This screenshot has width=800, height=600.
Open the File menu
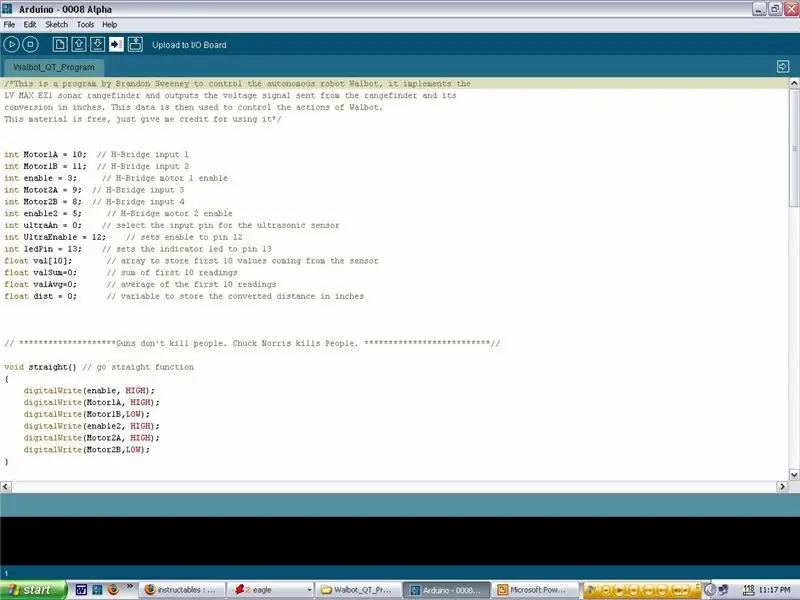[x=9, y=24]
